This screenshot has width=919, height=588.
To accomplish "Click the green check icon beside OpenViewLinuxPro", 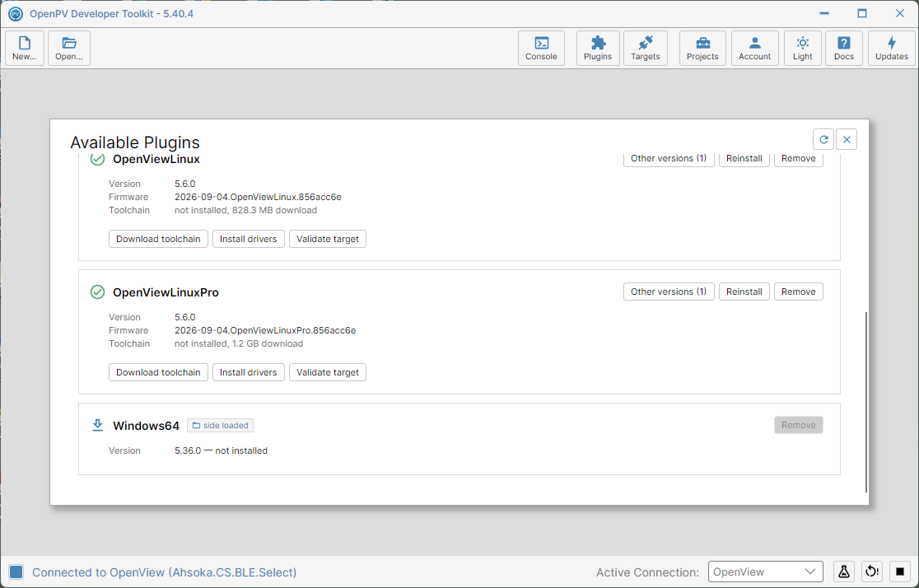I will coord(97,292).
